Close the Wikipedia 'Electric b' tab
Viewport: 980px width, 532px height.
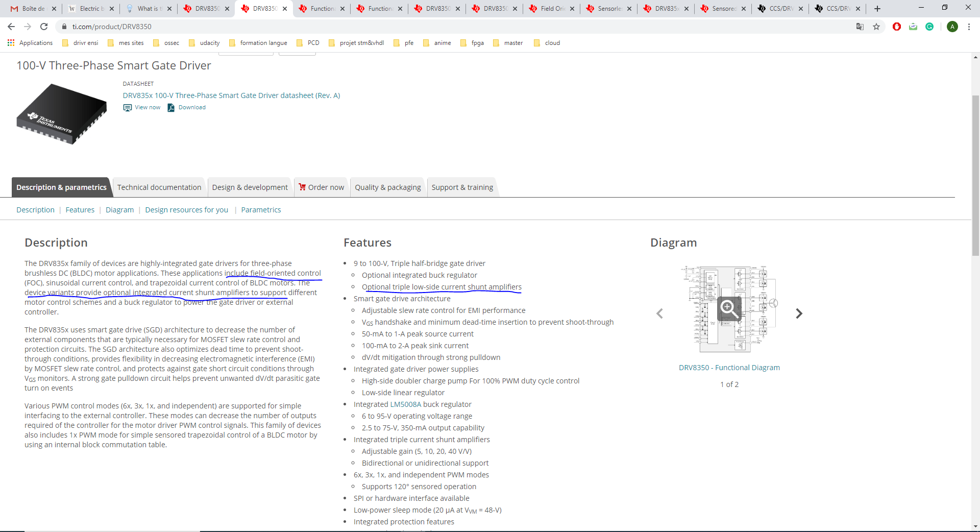point(112,9)
